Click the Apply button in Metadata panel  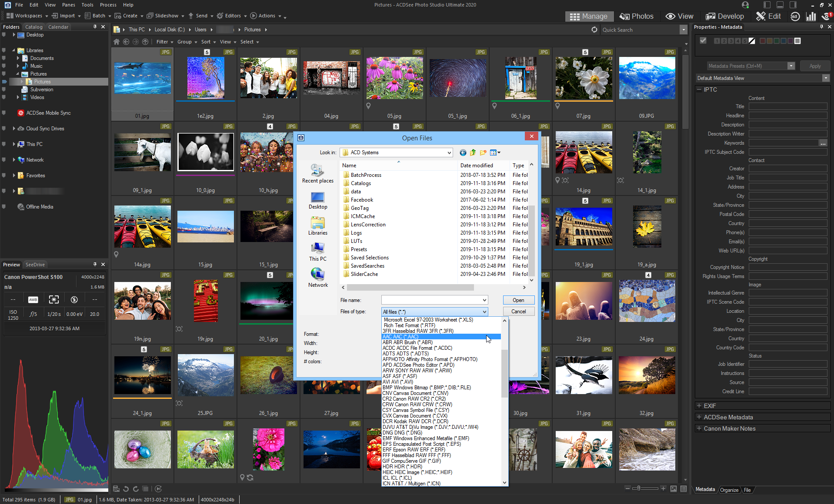[814, 66]
